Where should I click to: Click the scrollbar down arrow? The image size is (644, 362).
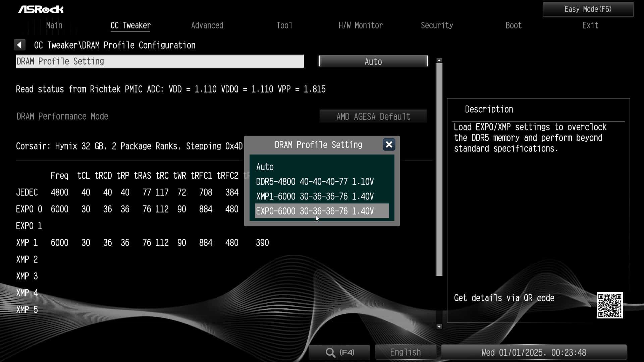click(x=439, y=326)
